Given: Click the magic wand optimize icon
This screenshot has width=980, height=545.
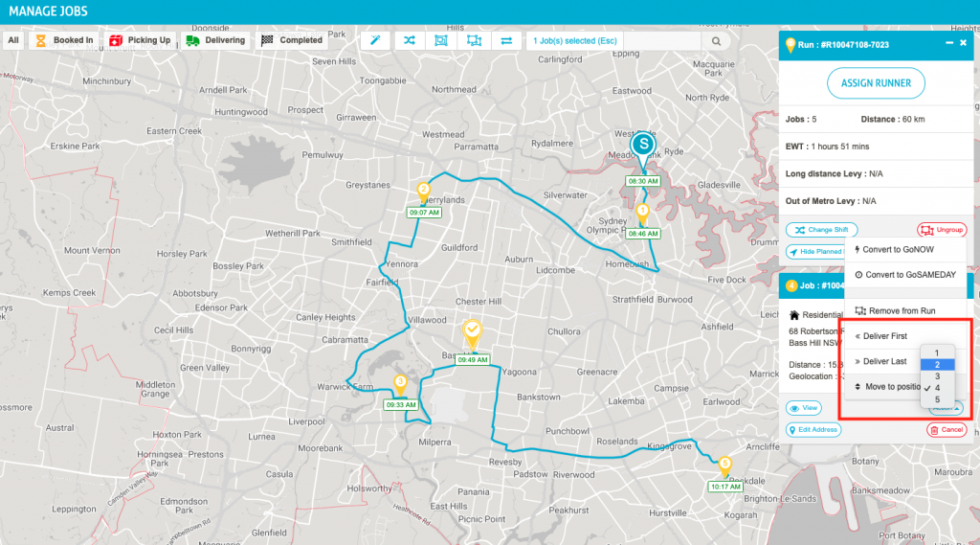Looking at the screenshot, I should 375,40.
